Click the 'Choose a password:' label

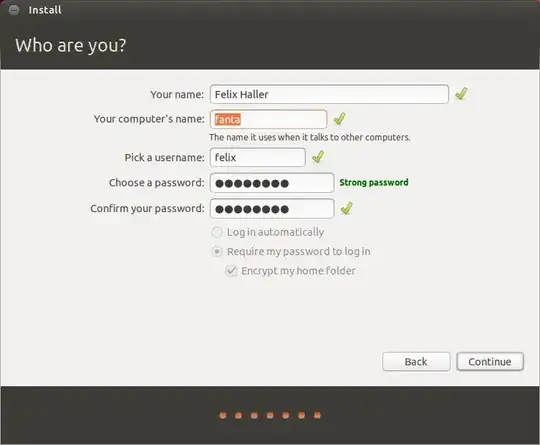[157, 183]
